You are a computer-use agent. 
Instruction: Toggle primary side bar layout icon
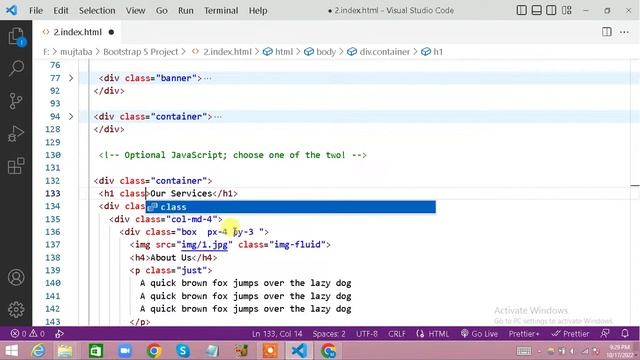pyautogui.click(x=521, y=10)
